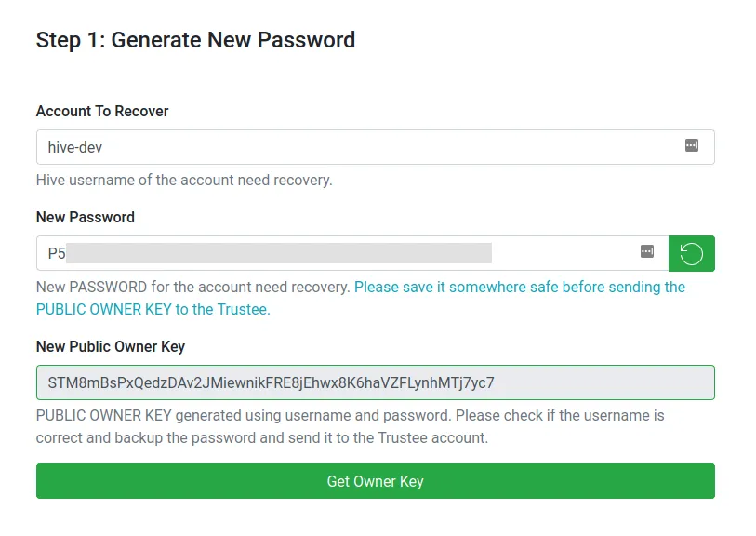Click the 'Step 1: Generate New Password' heading
756x536 pixels.
coord(195,40)
